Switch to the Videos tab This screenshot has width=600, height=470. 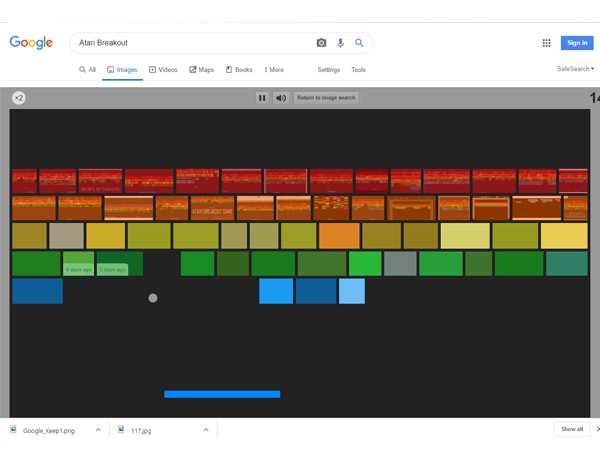pos(163,70)
